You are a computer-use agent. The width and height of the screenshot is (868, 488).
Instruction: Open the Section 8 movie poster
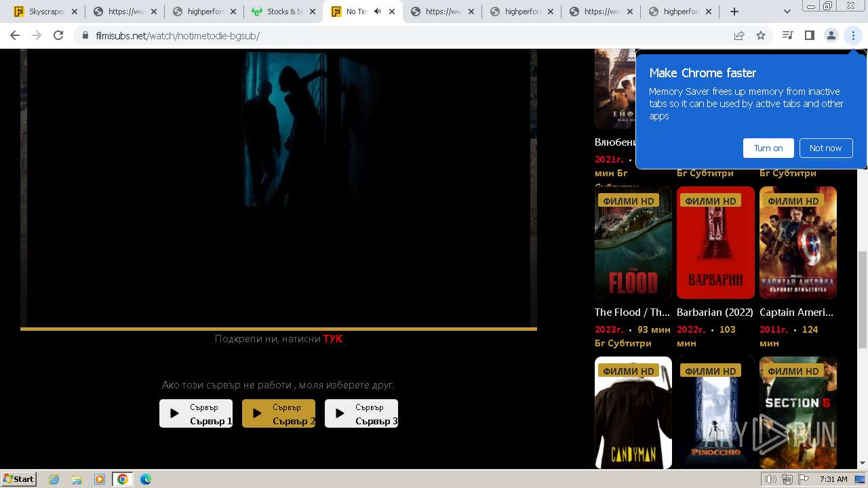(x=798, y=413)
